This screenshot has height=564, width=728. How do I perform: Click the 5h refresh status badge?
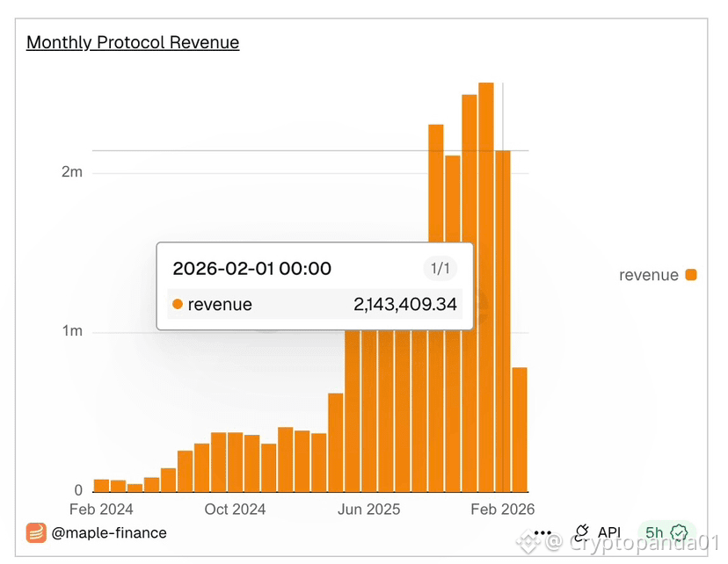tap(666, 533)
